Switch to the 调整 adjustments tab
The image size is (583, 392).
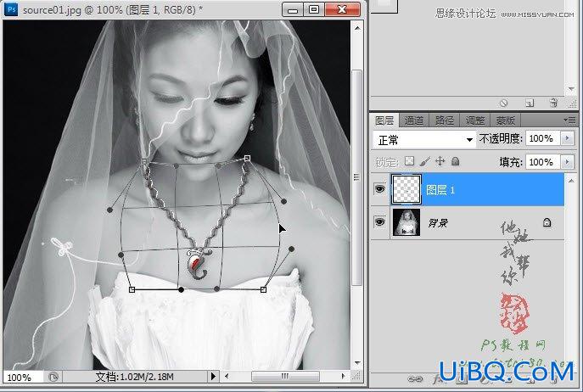point(475,120)
